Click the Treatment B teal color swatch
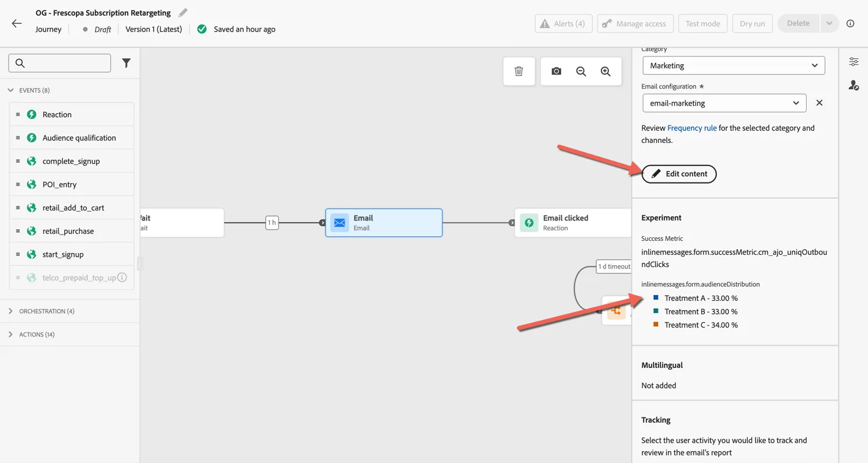Screen dimensions: 868x463 click(656, 311)
